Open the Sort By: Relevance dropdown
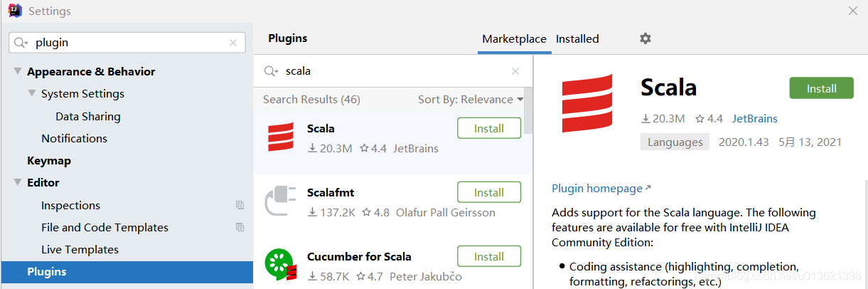868x289 pixels. [470, 100]
